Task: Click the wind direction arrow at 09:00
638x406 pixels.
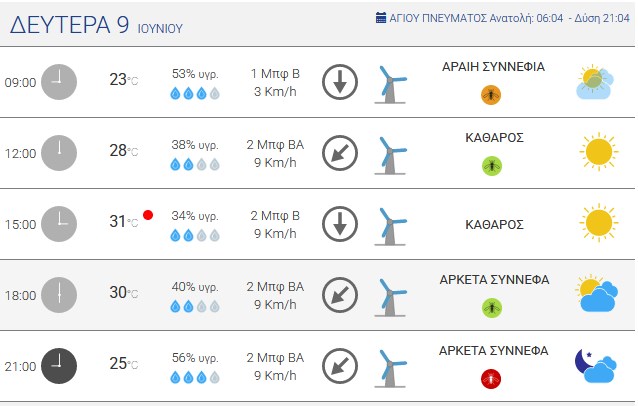Action: (340, 82)
